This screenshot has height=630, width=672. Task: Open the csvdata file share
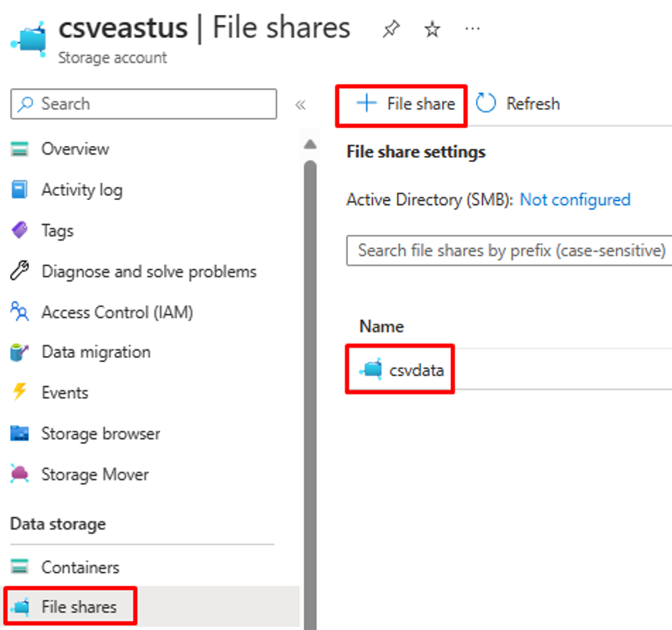pos(416,370)
